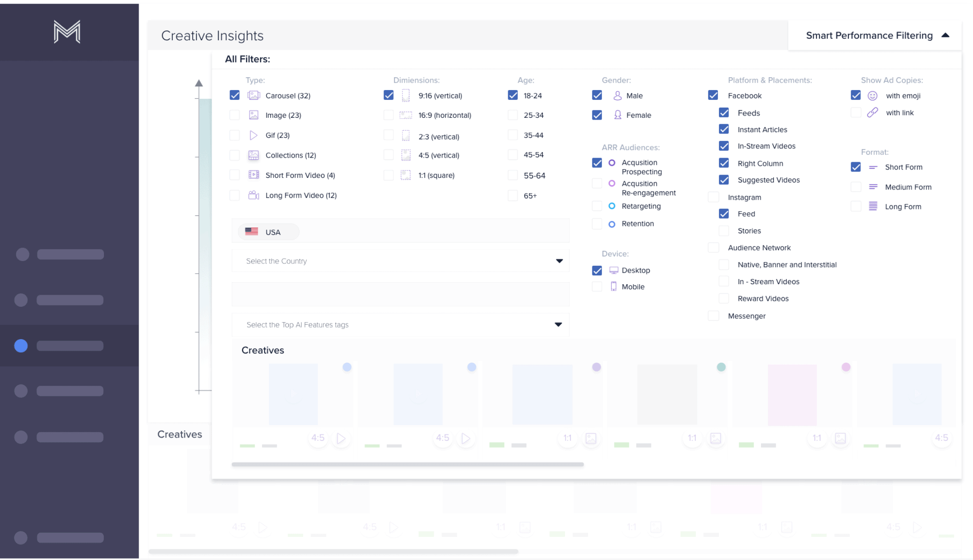This screenshot has height=560, width=973.
Task: Click the USA country tag
Action: click(x=269, y=232)
